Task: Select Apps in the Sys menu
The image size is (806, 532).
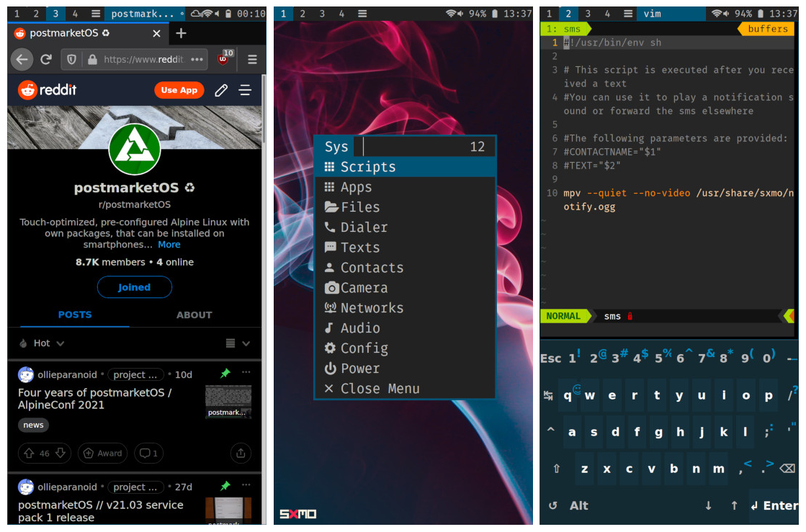Action: 405,187
